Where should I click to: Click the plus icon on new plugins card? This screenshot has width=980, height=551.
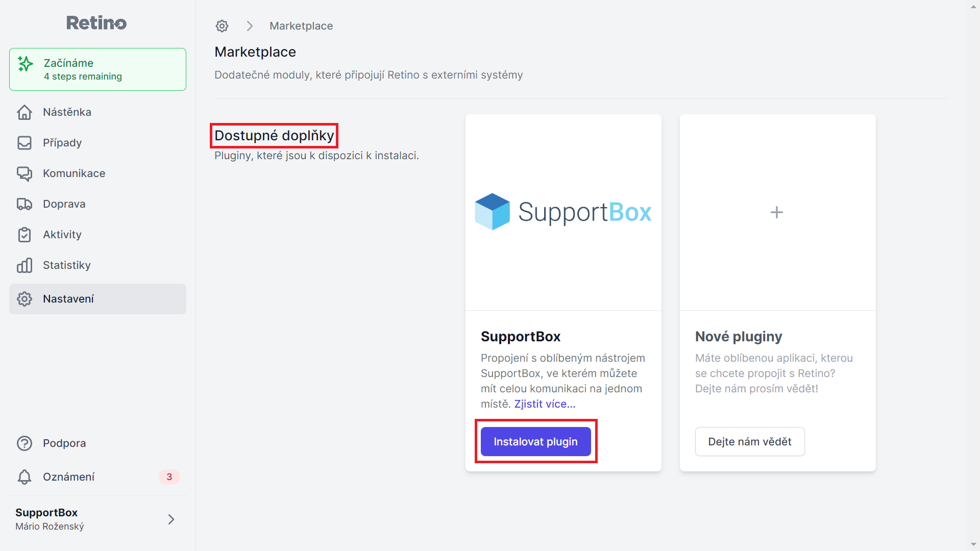pos(777,212)
